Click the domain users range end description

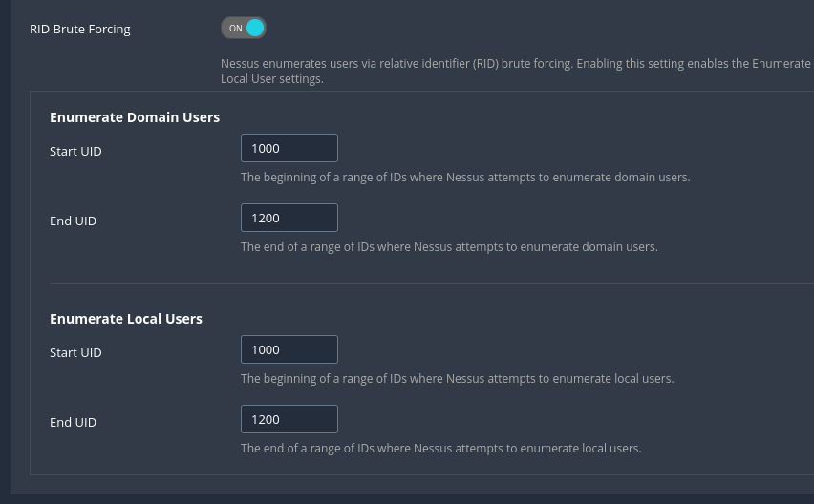[x=449, y=246]
